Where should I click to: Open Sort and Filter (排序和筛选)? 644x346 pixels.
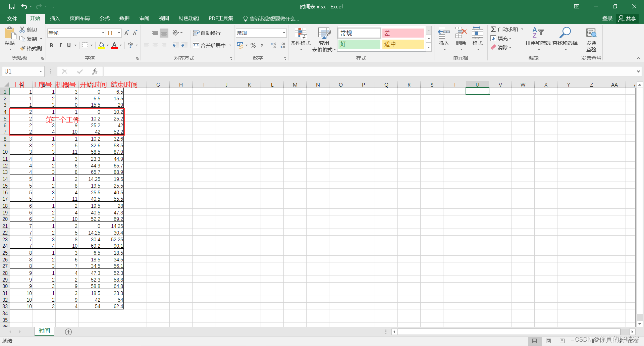[538, 39]
